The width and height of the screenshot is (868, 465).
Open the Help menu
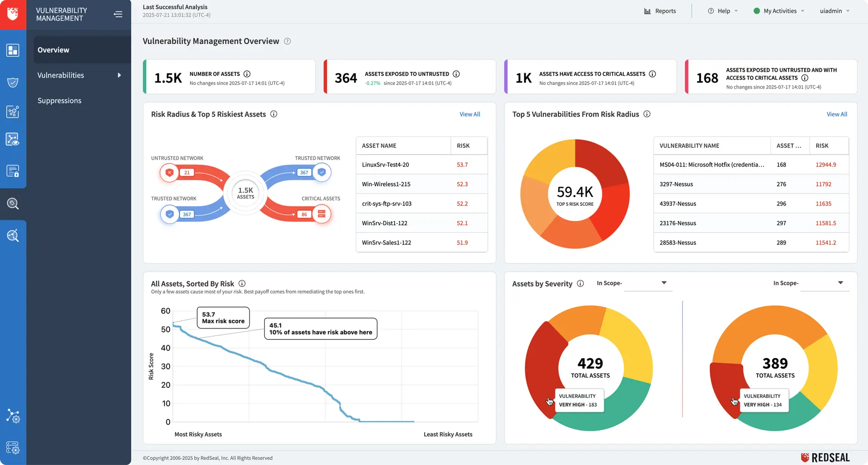723,11
